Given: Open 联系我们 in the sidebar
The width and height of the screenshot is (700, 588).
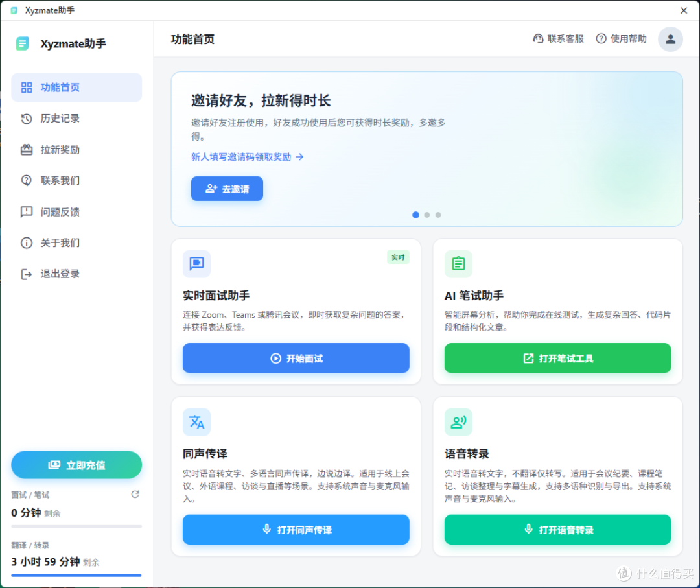Looking at the screenshot, I should (x=76, y=180).
